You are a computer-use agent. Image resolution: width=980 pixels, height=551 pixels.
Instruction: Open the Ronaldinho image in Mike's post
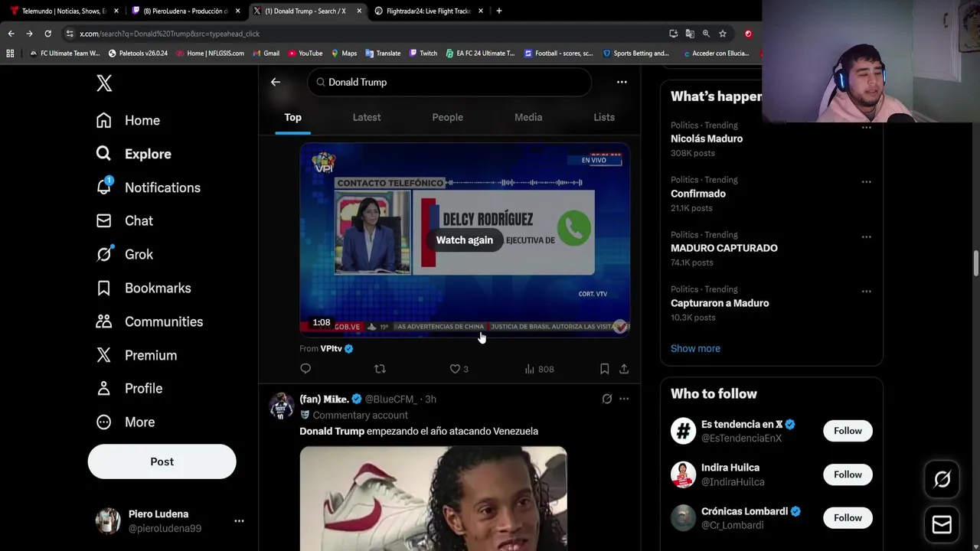tap(433, 498)
